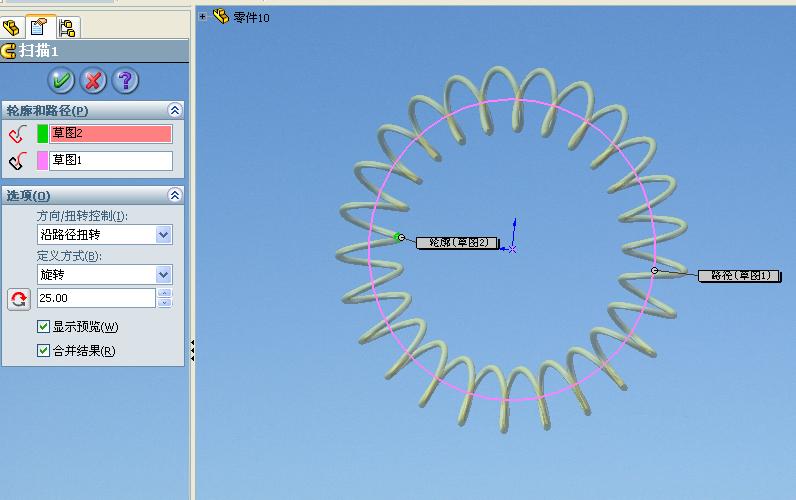This screenshot has height=500, width=796.
Task: Open help with the question mark button
Action: coord(125,80)
